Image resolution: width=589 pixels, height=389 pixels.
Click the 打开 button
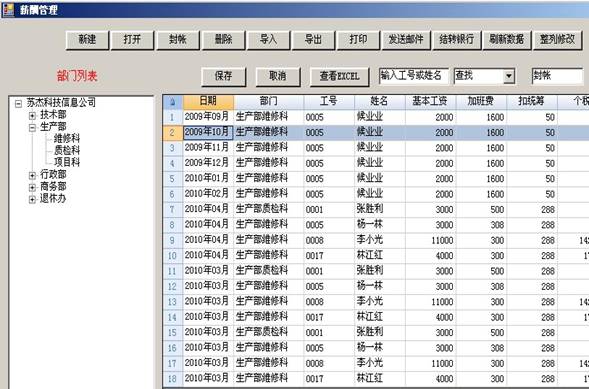pyautogui.click(x=132, y=40)
